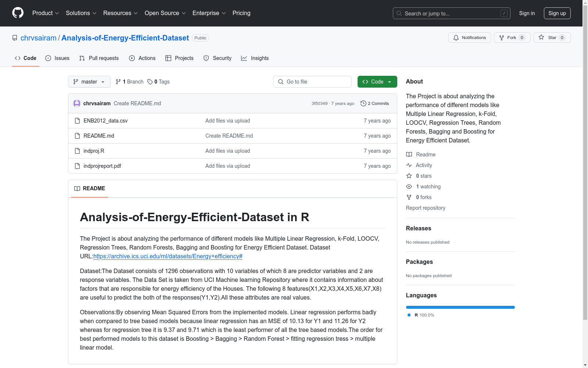588x368 pixels.
Task: Click the eye icon beside watching
Action: [x=409, y=187]
